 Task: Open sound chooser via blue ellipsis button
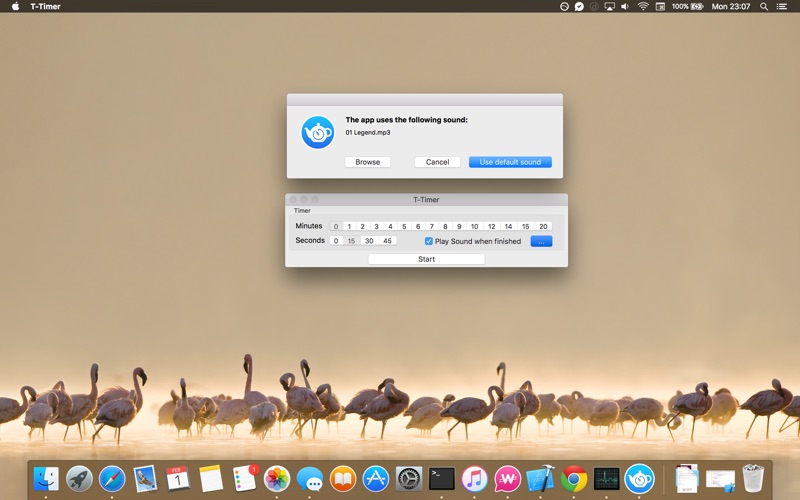[541, 241]
